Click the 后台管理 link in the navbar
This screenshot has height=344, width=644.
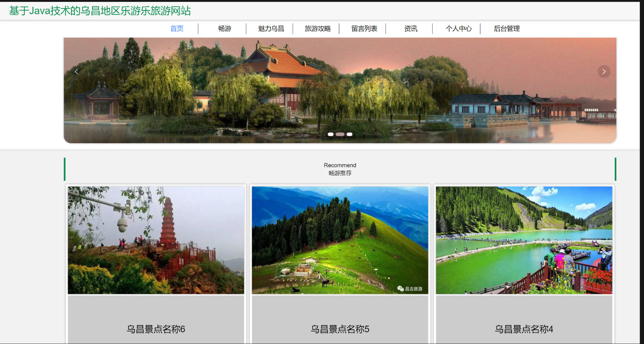(x=507, y=29)
